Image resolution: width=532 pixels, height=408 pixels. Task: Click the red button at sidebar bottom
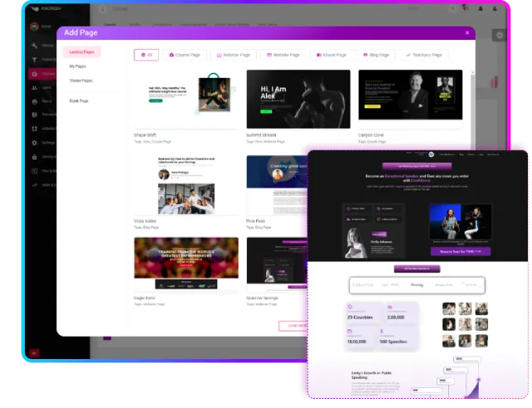[x=34, y=353]
